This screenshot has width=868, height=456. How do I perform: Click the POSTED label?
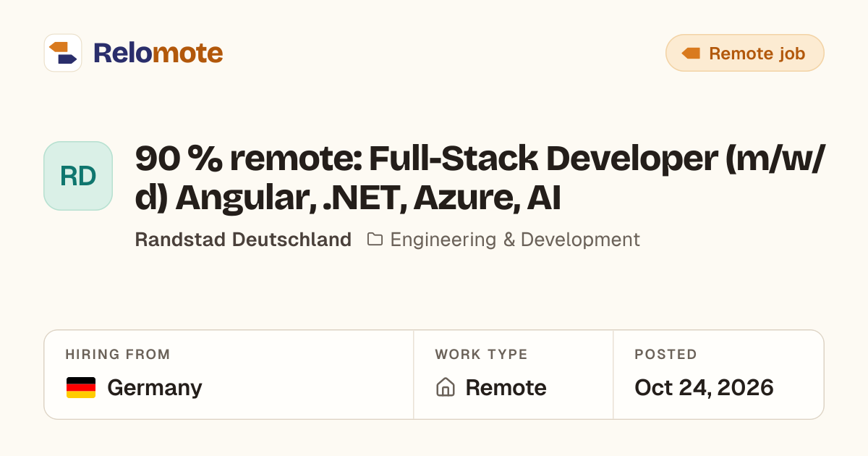click(x=665, y=355)
